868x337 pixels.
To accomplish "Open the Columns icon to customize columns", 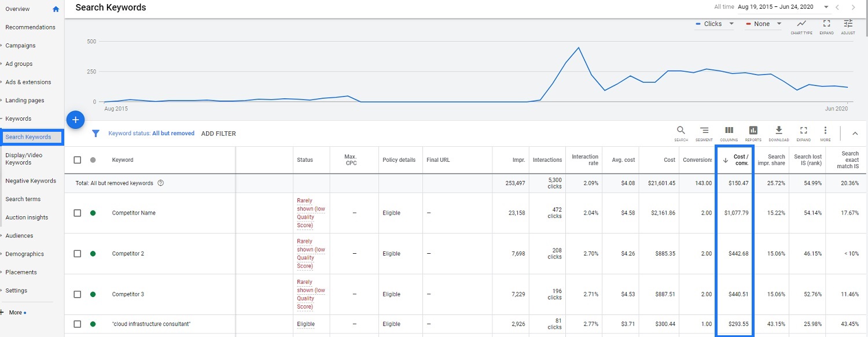I will (729, 133).
